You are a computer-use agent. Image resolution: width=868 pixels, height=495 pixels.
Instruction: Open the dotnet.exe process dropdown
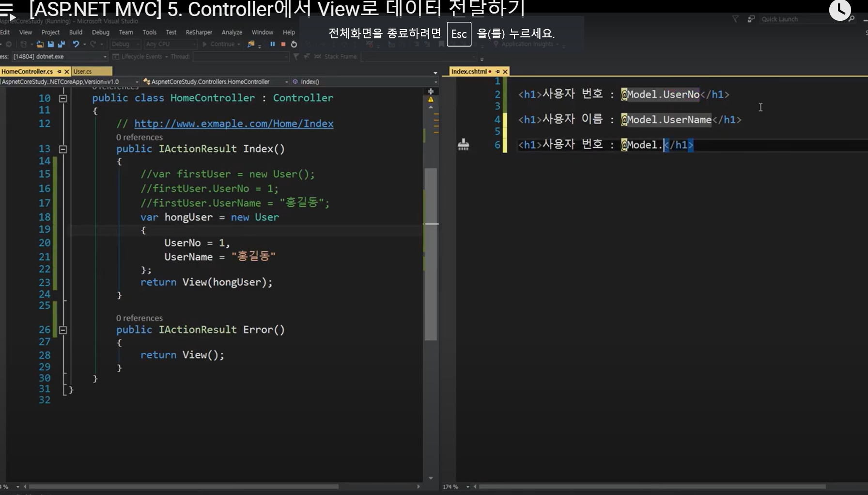click(60, 57)
